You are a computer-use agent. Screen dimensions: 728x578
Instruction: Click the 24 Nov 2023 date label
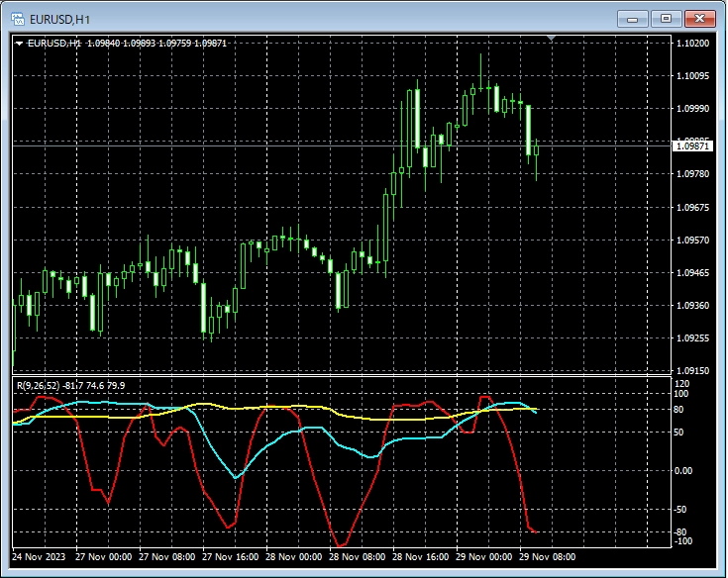tap(40, 557)
